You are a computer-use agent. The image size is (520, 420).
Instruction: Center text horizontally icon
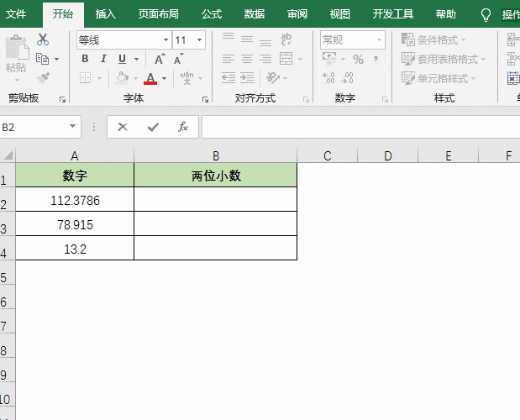[247, 59]
